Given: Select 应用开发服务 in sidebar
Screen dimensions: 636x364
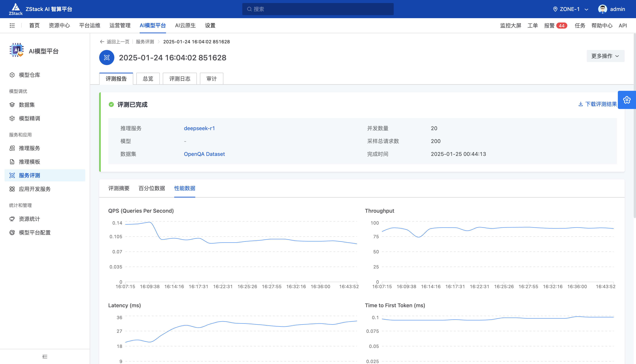Looking at the screenshot, I should (34, 189).
